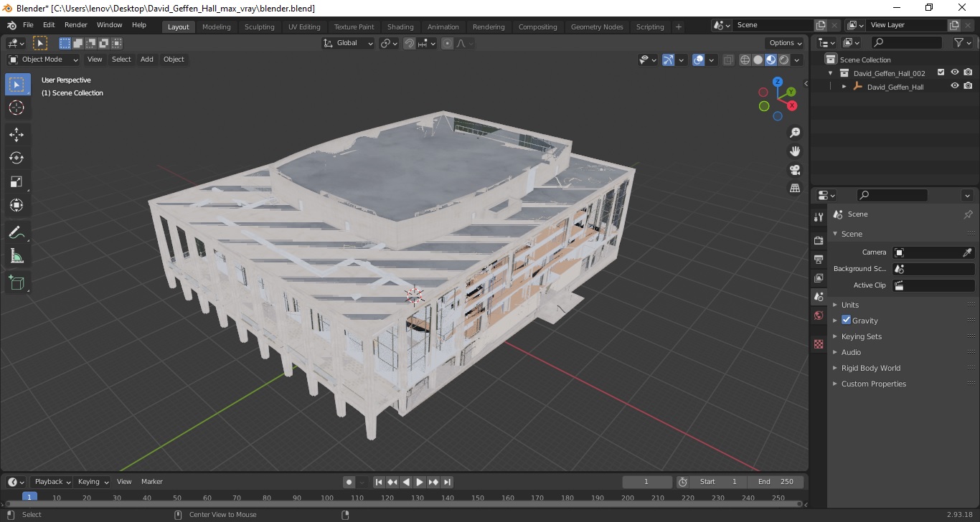The height and width of the screenshot is (522, 980).
Task: Open the viewport Object menu
Action: click(x=174, y=60)
